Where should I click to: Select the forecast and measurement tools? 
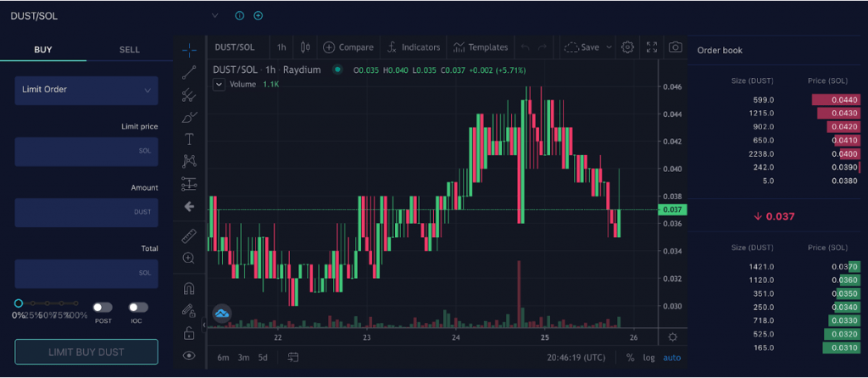[x=189, y=184]
